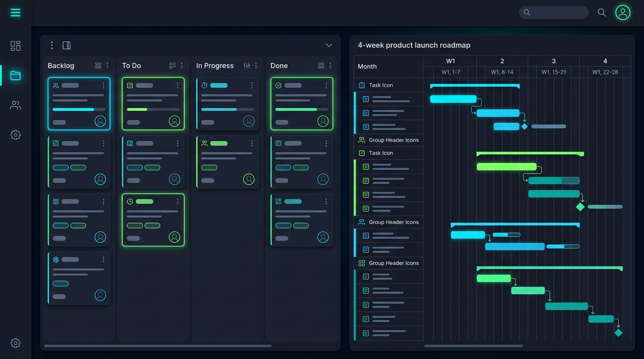
Task: Click the first Task Icon row in roadmap
Action: (x=388, y=85)
